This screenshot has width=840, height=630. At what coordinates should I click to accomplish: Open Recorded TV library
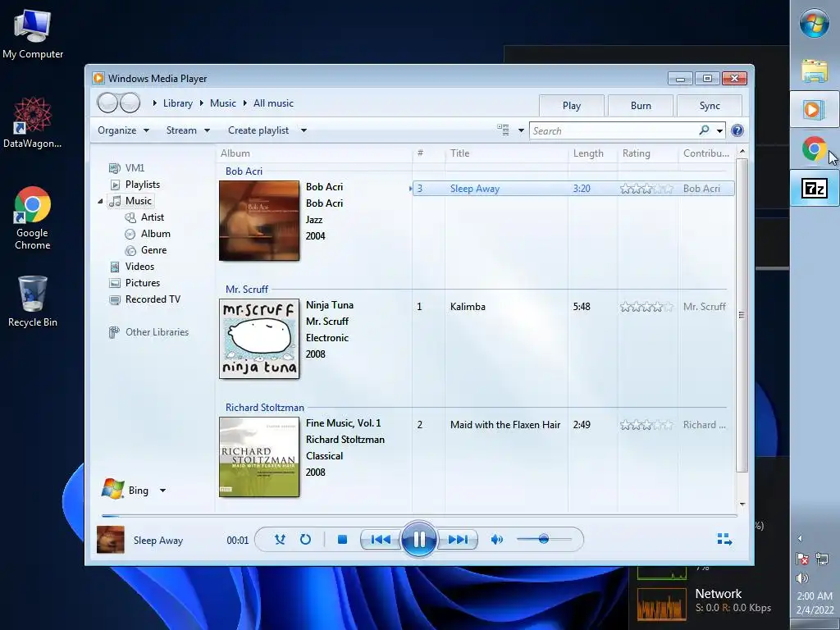144,299
